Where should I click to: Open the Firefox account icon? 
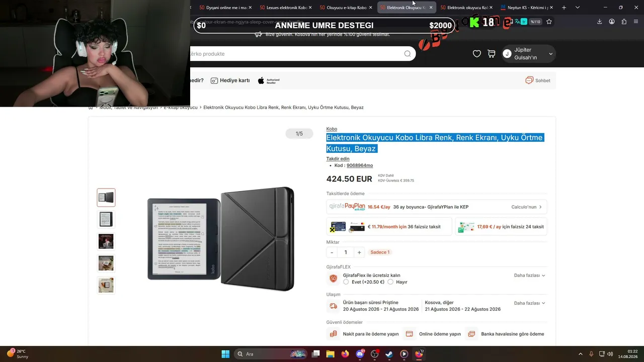(x=612, y=22)
